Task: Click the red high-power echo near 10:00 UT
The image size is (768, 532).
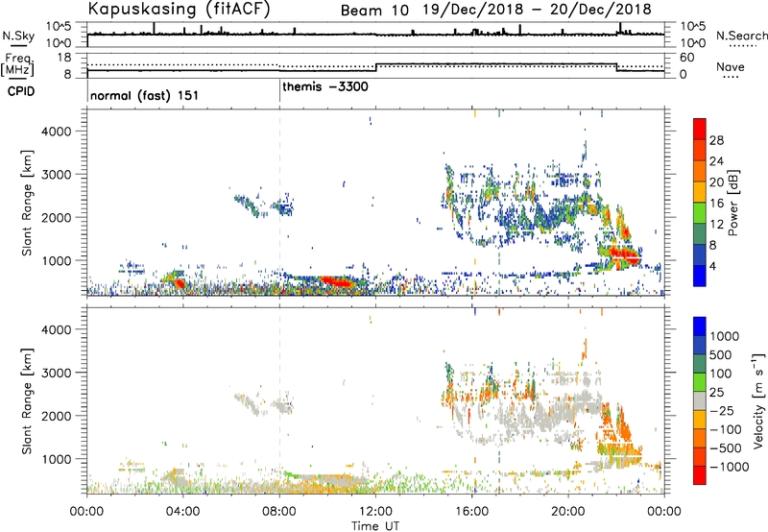Action: 336,281
